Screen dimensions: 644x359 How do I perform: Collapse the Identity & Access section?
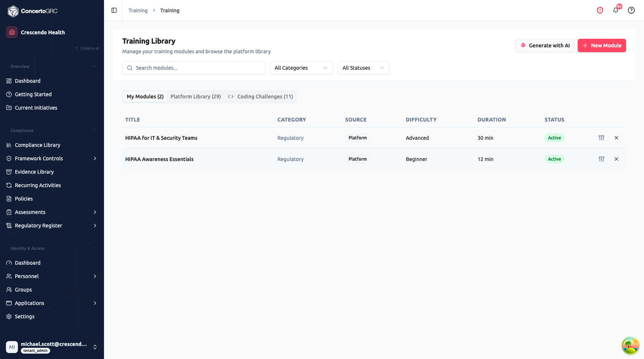[94, 248]
